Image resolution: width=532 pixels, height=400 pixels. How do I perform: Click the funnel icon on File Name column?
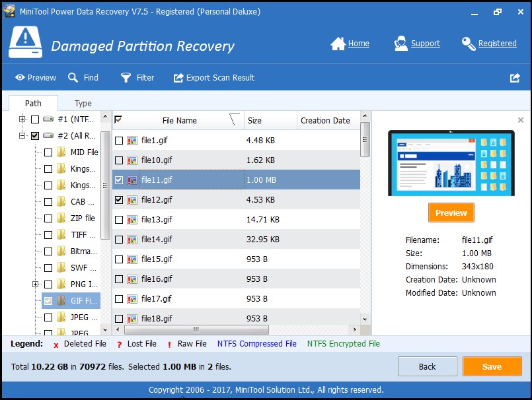233,120
